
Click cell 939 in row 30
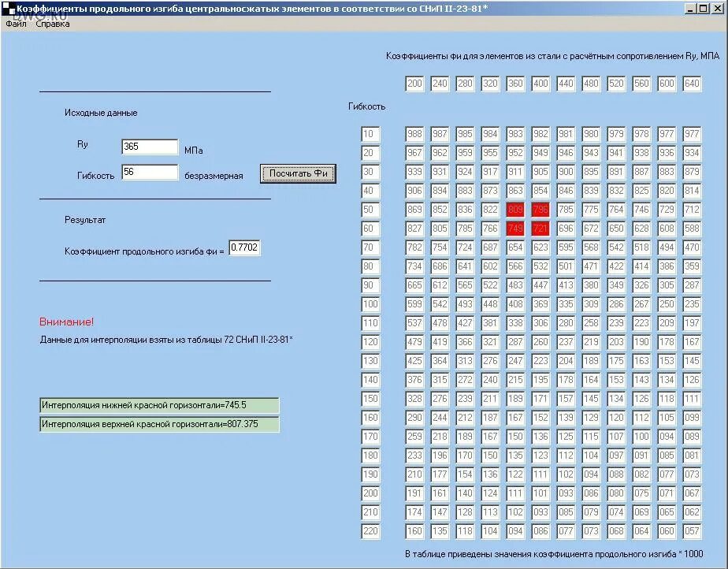coord(414,172)
